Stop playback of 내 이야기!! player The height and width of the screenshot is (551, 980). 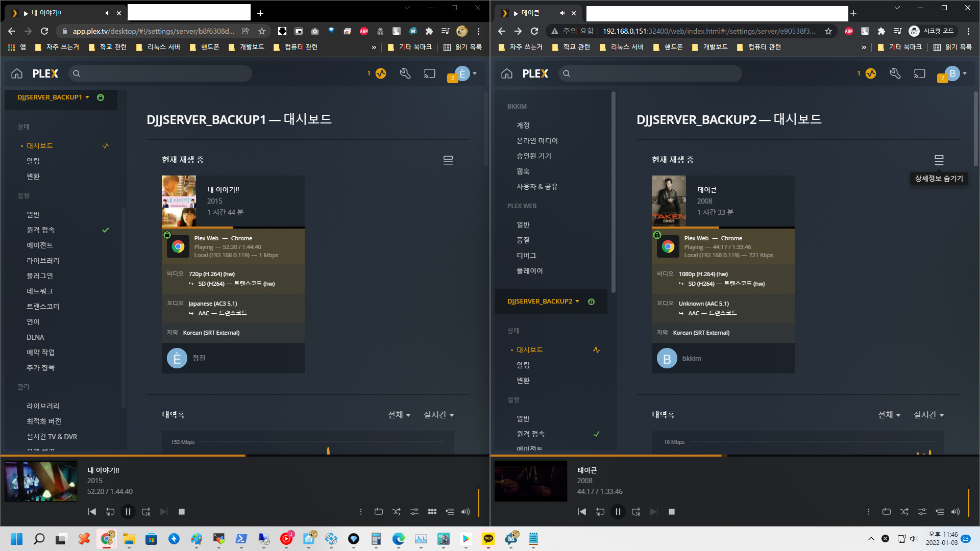coord(182,512)
